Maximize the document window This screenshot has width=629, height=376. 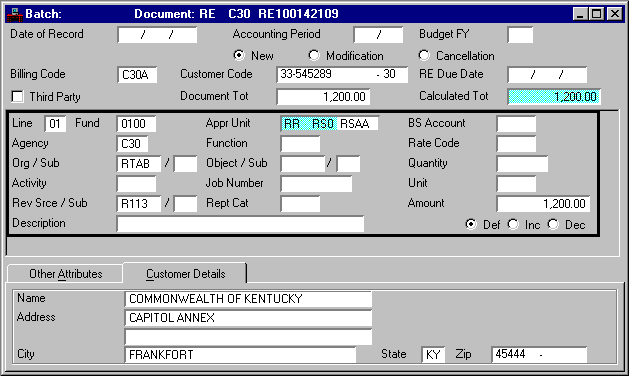tap(597, 14)
